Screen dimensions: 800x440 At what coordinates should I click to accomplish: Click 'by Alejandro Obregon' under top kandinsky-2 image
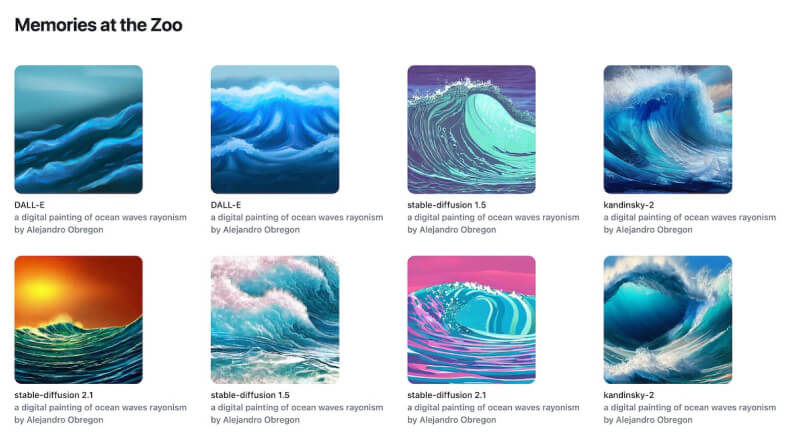point(648,230)
